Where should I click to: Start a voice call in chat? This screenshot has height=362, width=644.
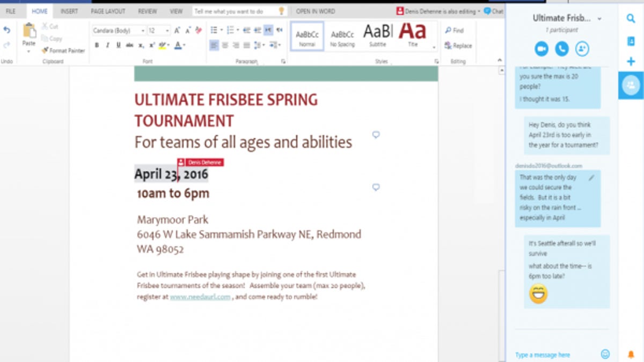561,49
